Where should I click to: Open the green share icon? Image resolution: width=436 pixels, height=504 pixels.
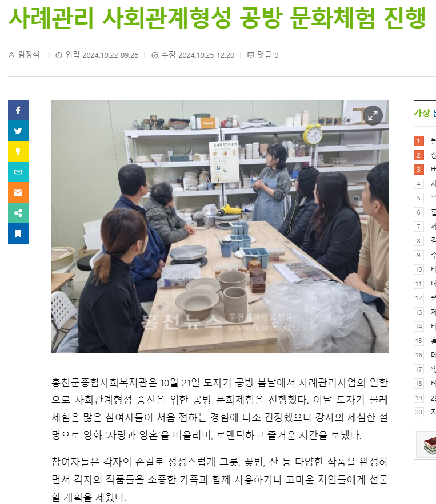pyautogui.click(x=18, y=213)
